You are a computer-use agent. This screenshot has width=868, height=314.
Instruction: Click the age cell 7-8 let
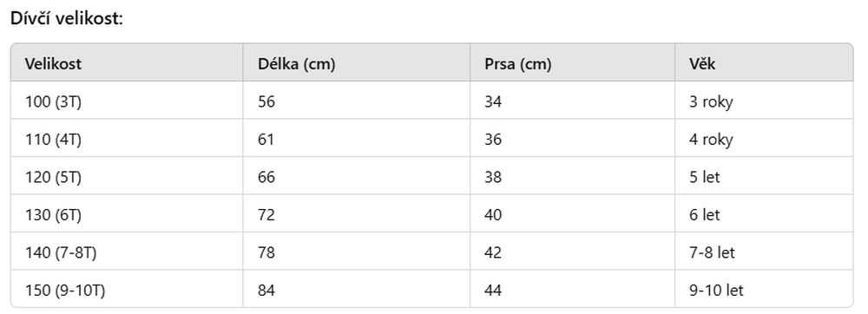712,252
